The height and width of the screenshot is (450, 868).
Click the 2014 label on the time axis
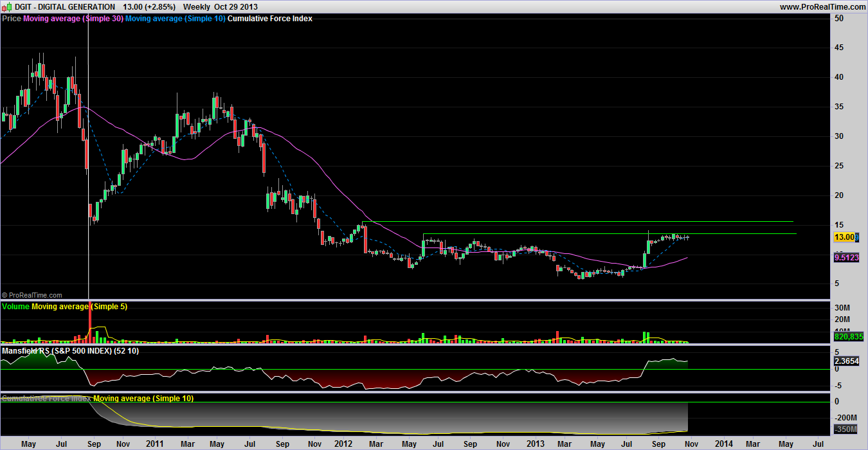(x=724, y=444)
